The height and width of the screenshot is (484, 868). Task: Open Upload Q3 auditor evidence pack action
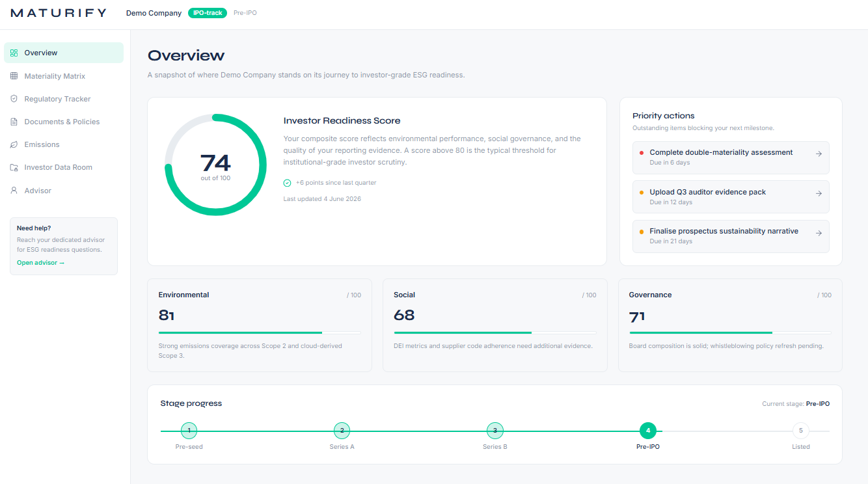(x=731, y=196)
